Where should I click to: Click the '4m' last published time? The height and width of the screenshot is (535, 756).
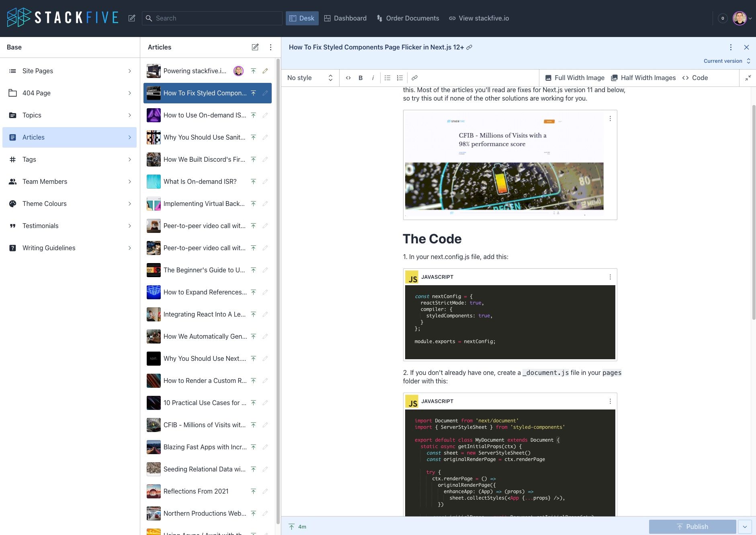point(302,527)
